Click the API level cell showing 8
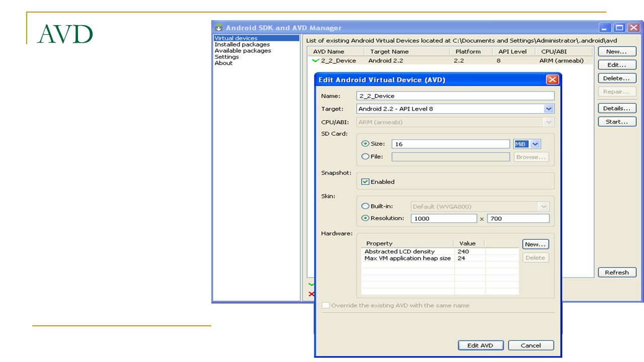Image resolution: width=644 pixels, height=362 pixels. 499,61
